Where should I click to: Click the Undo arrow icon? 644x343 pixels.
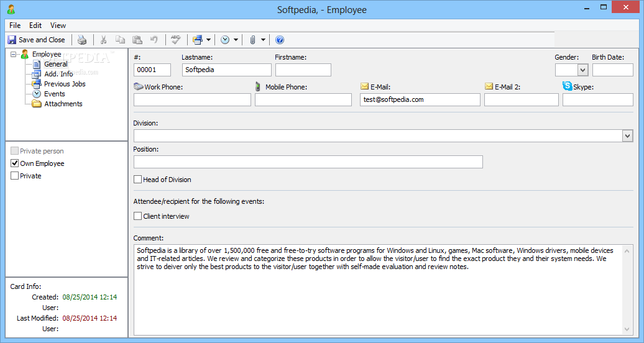pos(154,40)
